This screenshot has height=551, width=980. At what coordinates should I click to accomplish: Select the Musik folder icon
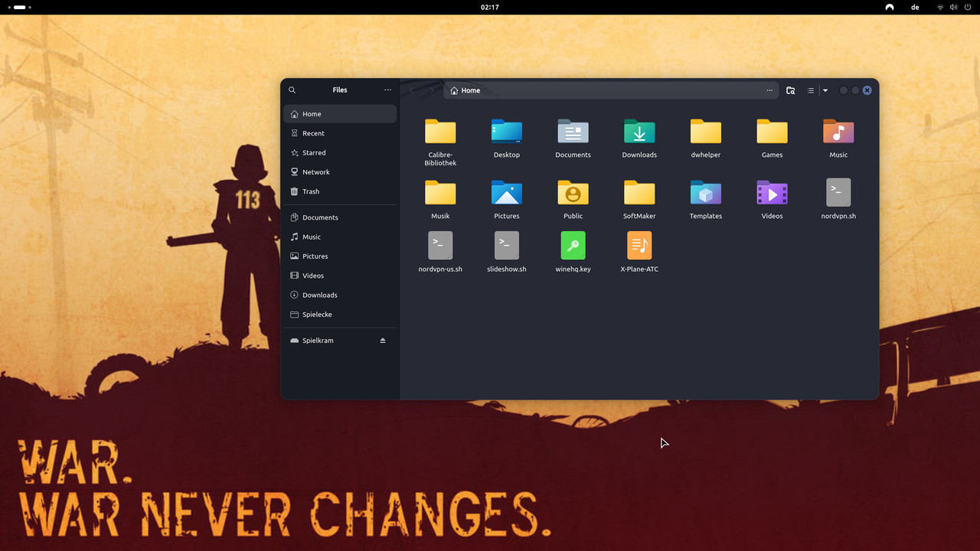click(x=440, y=193)
